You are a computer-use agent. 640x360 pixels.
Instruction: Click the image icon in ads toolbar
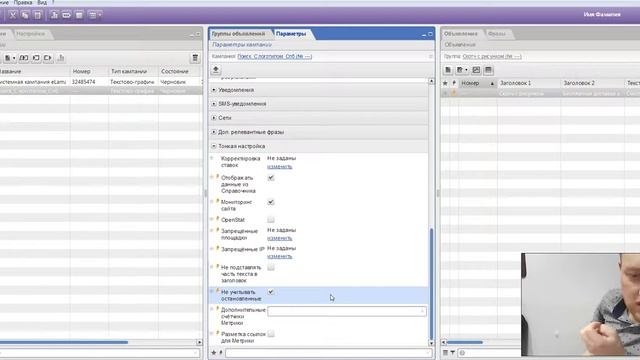(x=476, y=70)
